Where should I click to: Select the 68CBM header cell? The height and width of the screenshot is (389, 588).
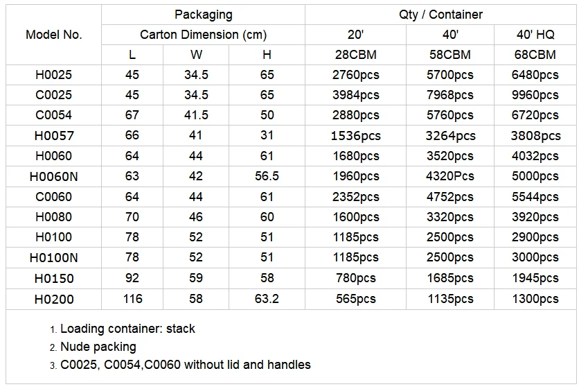coord(534,55)
